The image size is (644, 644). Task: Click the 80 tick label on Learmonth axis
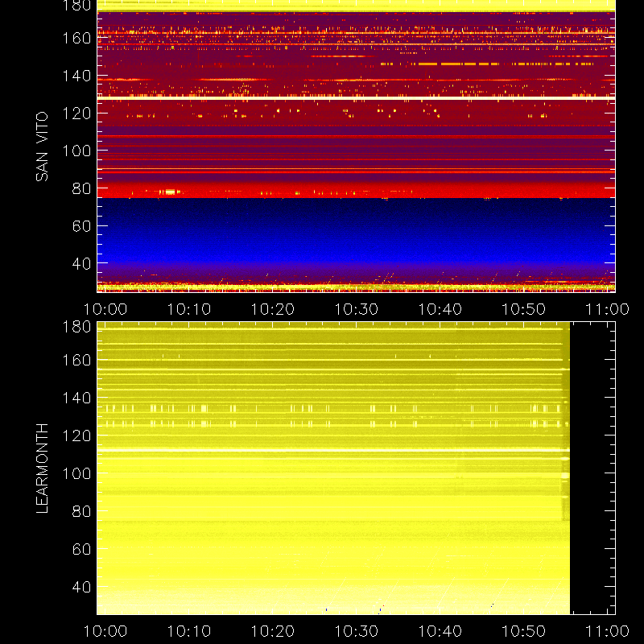click(81, 511)
